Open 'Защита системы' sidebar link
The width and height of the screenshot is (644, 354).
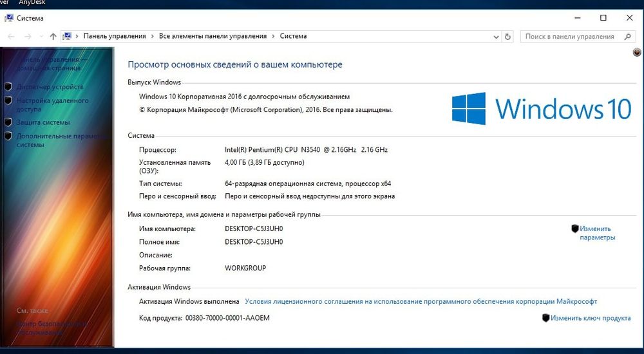coord(43,122)
